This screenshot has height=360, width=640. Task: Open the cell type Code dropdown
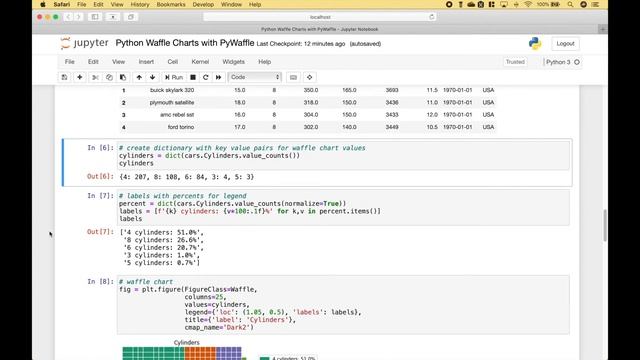pyautogui.click(x=255, y=77)
